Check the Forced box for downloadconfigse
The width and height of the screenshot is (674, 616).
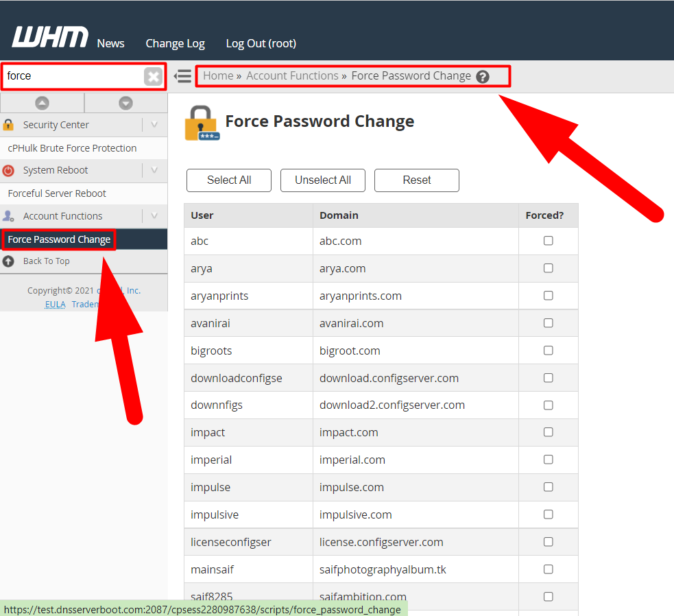[548, 378]
